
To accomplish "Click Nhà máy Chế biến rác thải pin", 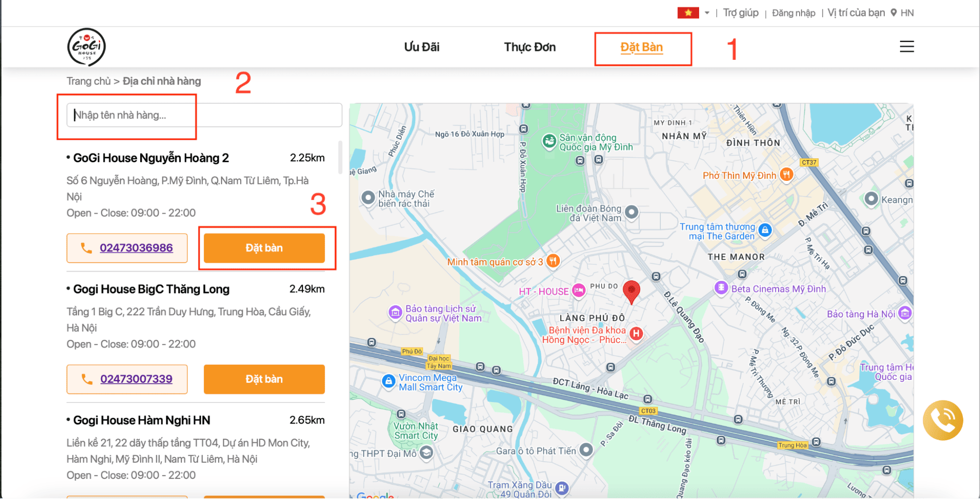I will 368,198.
